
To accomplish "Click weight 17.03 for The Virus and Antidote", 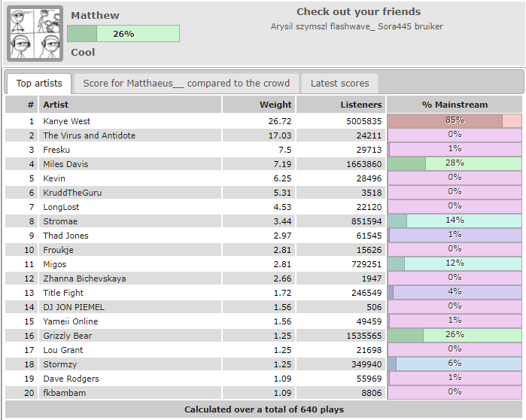I will (x=280, y=135).
